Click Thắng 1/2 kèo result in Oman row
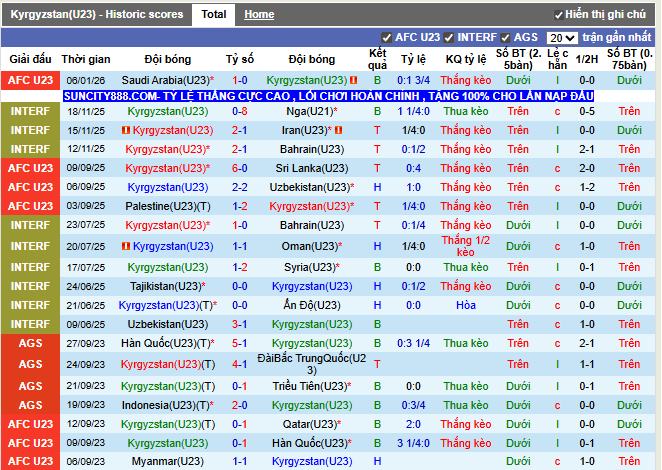662x470 pixels. click(466, 246)
